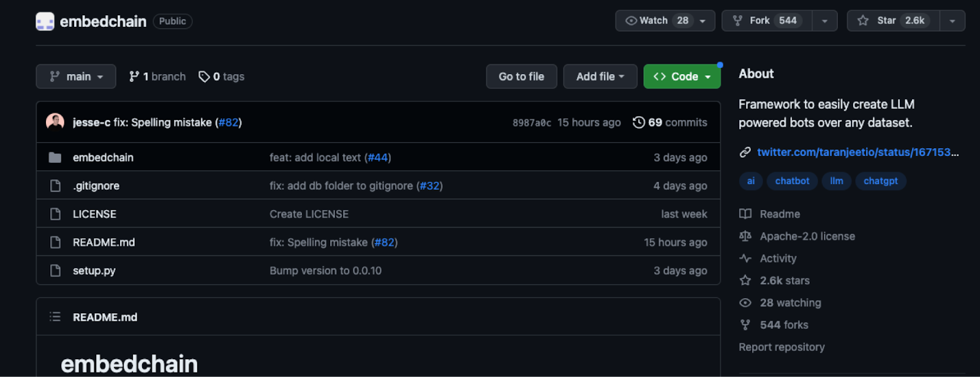
Task: Click the file icon for README.md row
Action: 55,242
